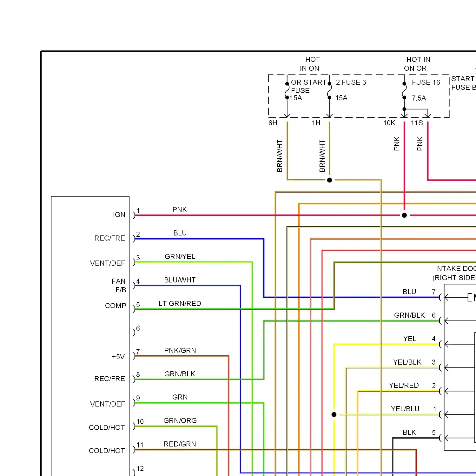Click pin number 12 on the connector

click(140, 469)
